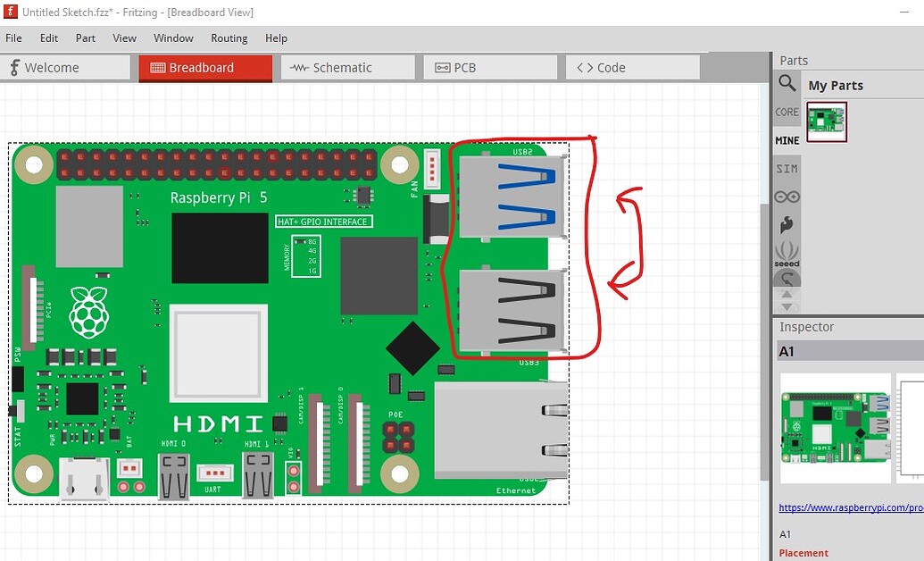Click the FAN connector on board

pyautogui.click(x=432, y=169)
